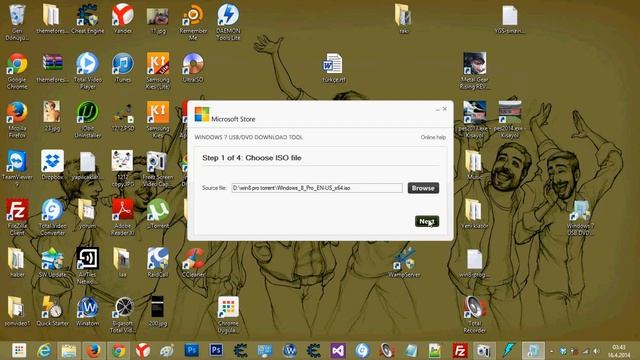Select the IObit Uninstaller desktop icon
The width and height of the screenshot is (640, 360).
[x=87, y=120]
